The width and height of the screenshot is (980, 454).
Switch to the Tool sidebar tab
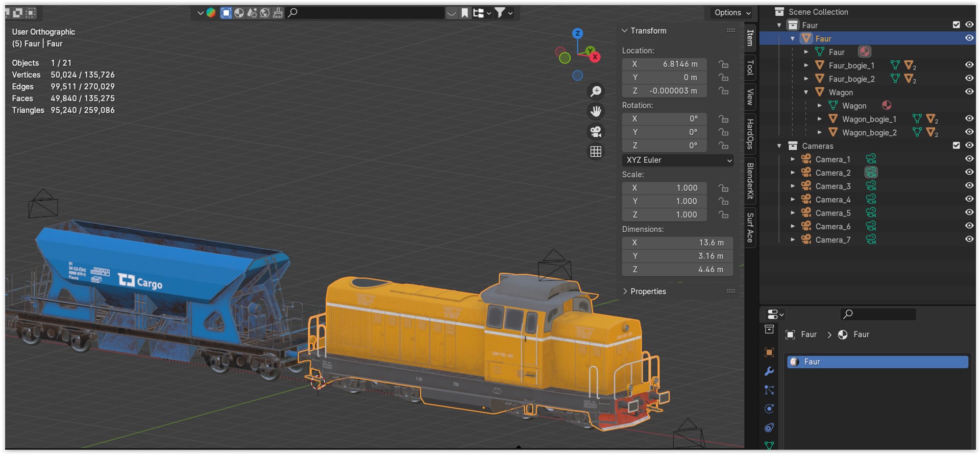750,67
